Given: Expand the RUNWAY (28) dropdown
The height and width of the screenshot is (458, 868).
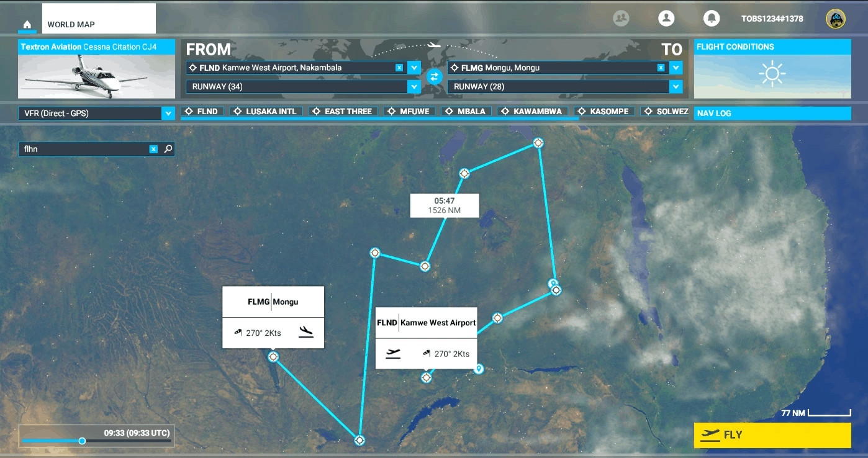Looking at the screenshot, I should (x=677, y=87).
